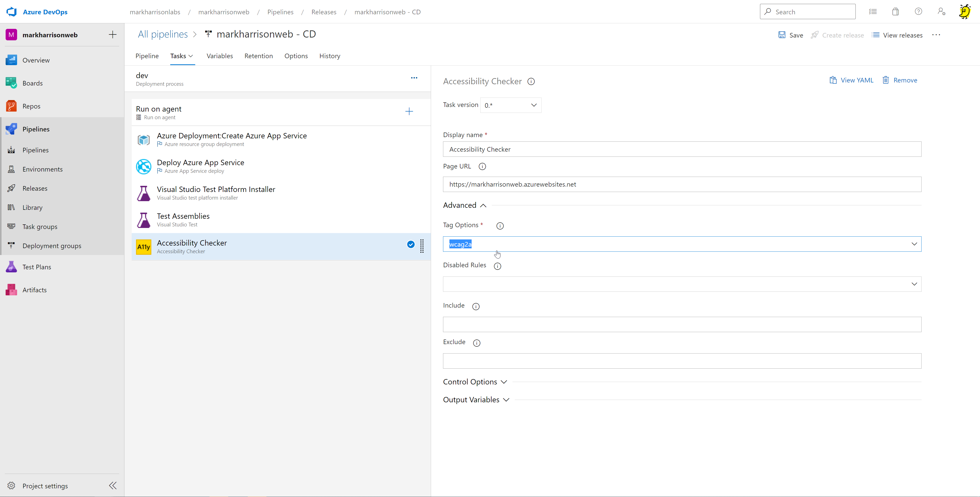Screen dimensions: 980x497
Task: Click the All pipelines breadcrumb link
Action: [163, 34]
